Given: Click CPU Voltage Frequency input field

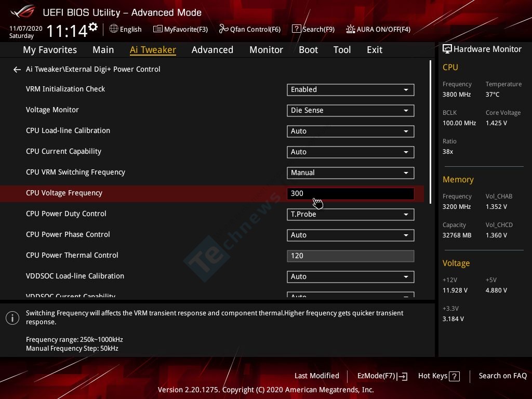Looking at the screenshot, I should click(351, 193).
